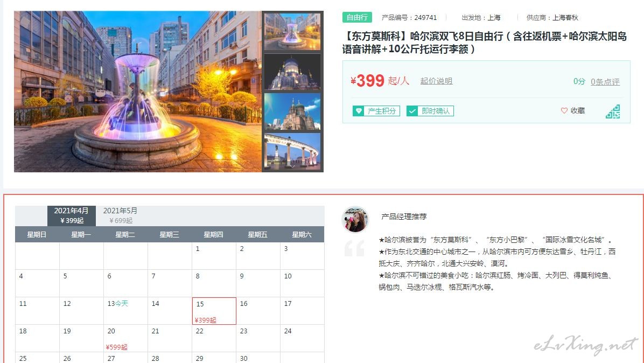Viewport: 644px width, 363px height.
Task: Open the green QR code icon
Action: coord(613,111)
